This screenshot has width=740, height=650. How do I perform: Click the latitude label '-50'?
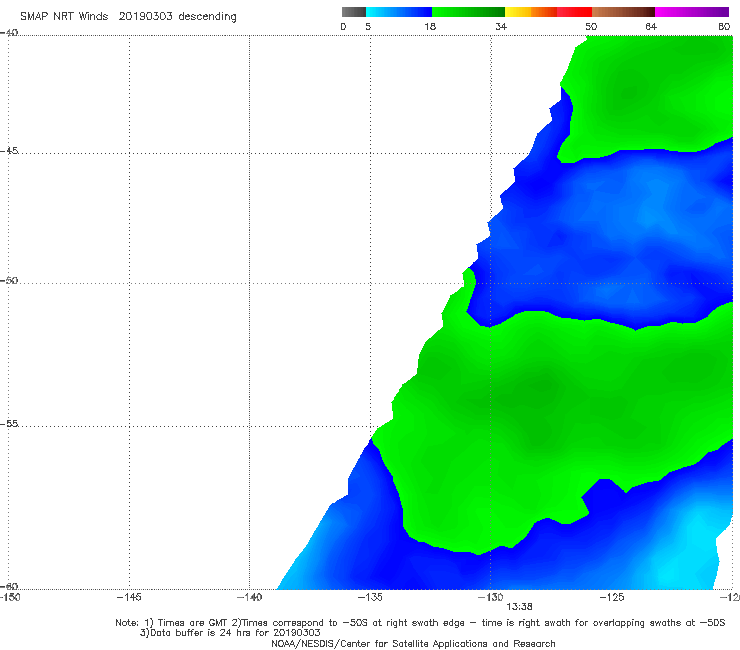(9, 280)
